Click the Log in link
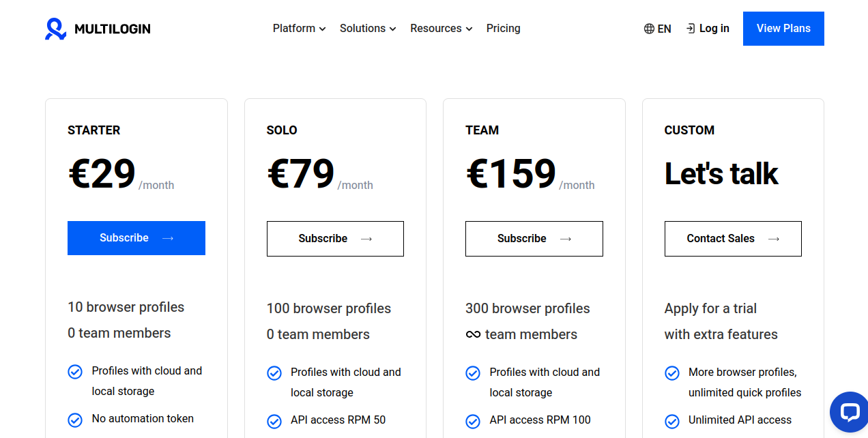The image size is (868, 438). [712, 29]
